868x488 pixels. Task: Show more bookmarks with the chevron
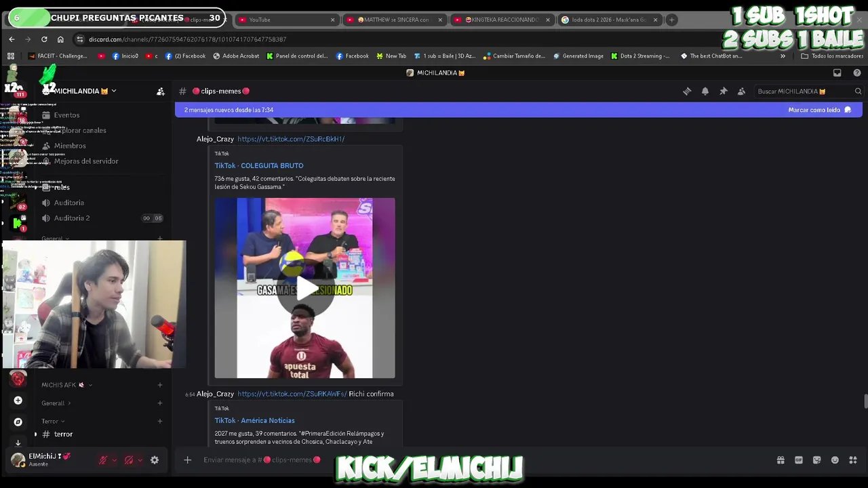[x=783, y=56]
